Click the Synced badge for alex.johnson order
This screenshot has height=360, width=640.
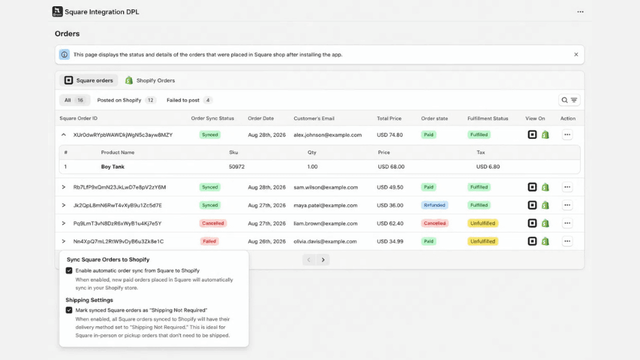[x=210, y=135]
